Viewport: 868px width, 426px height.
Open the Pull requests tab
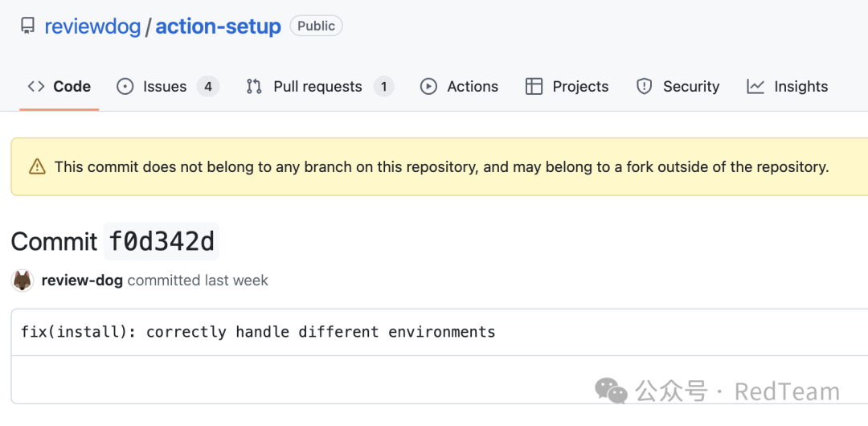click(x=320, y=87)
